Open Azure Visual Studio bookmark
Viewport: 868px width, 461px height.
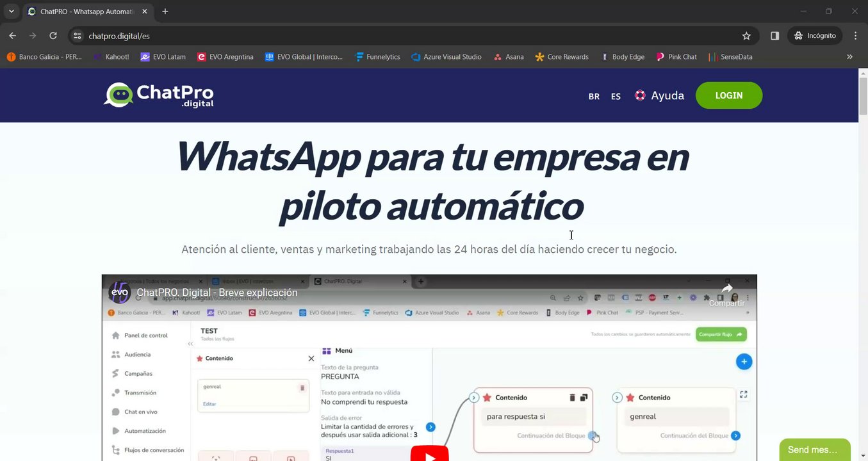tap(446, 57)
